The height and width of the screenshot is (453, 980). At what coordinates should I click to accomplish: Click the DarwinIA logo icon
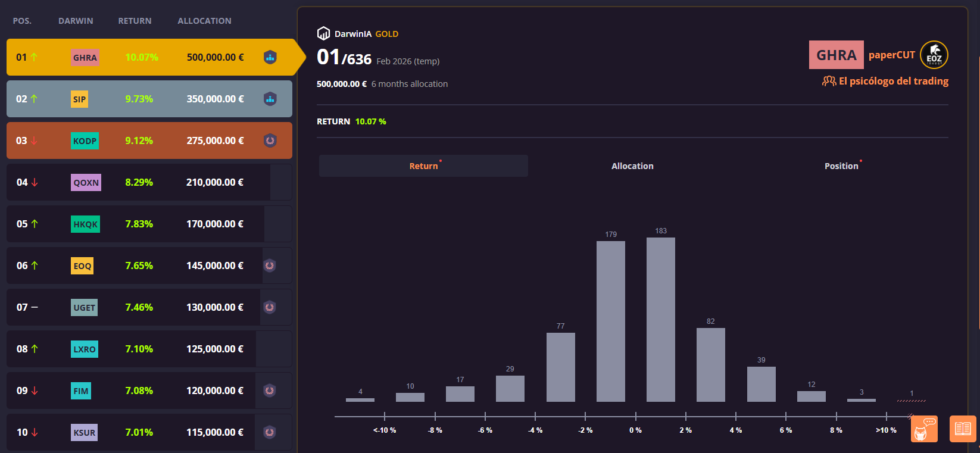323,33
